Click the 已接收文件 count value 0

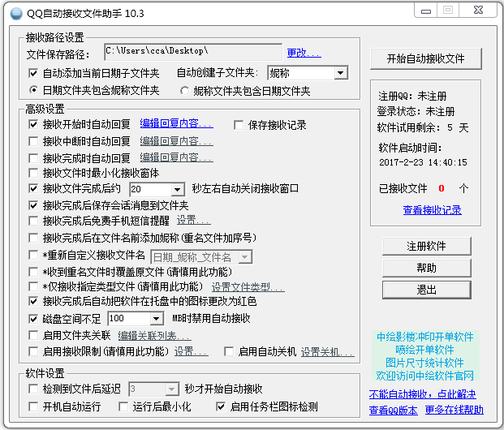[x=442, y=188]
